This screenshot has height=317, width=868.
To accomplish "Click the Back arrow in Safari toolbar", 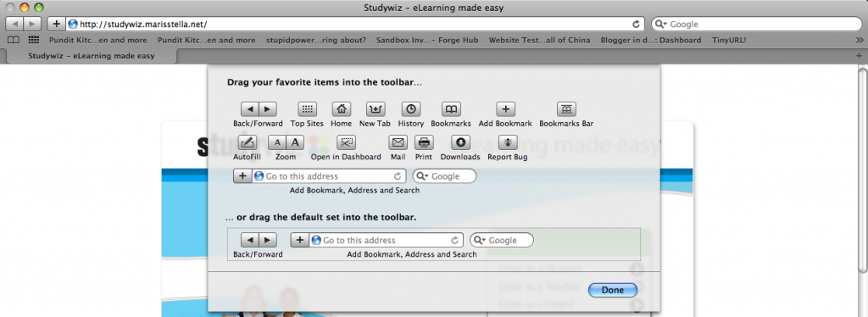I will click(14, 24).
